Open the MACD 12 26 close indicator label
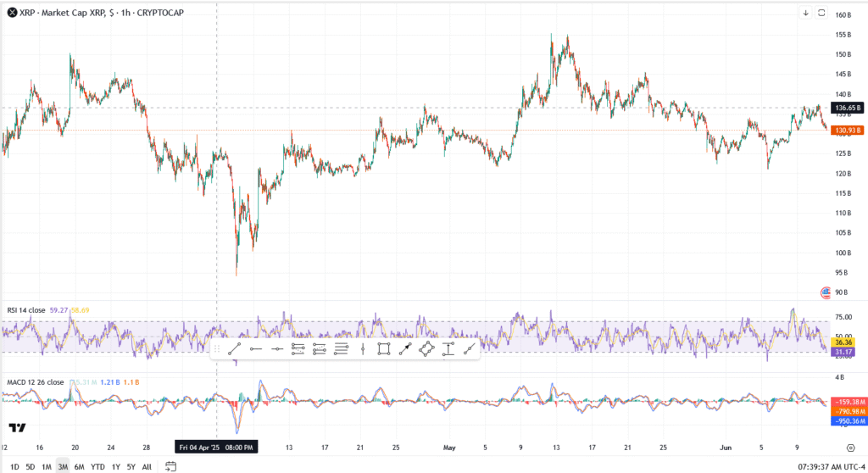Image resolution: width=868 pixels, height=473 pixels. [34, 382]
